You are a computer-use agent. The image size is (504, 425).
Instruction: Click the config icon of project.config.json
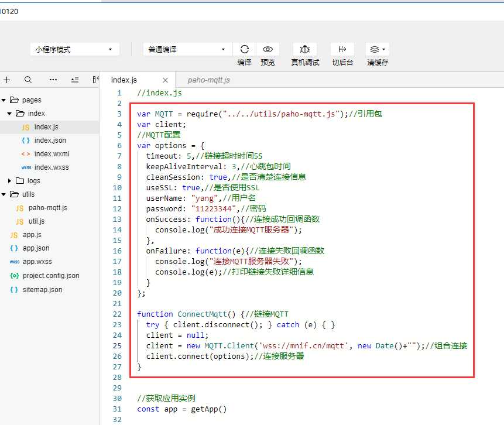click(14, 276)
